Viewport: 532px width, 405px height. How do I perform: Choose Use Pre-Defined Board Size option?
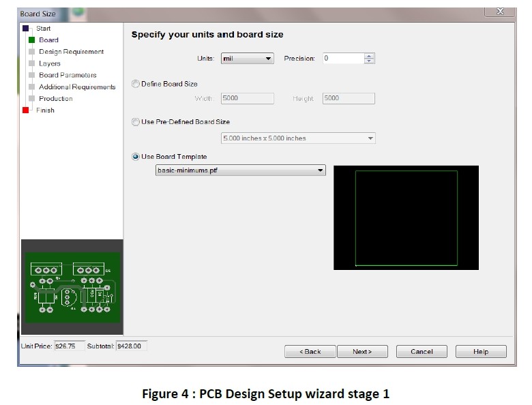[135, 122]
